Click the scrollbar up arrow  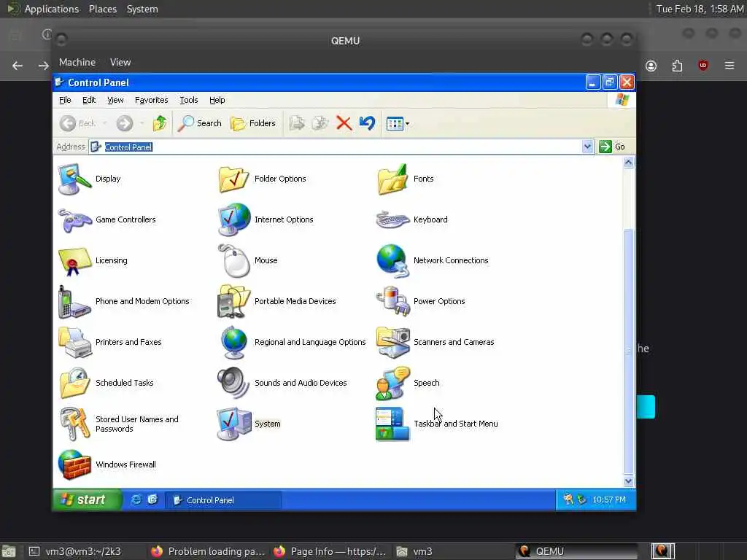628,163
